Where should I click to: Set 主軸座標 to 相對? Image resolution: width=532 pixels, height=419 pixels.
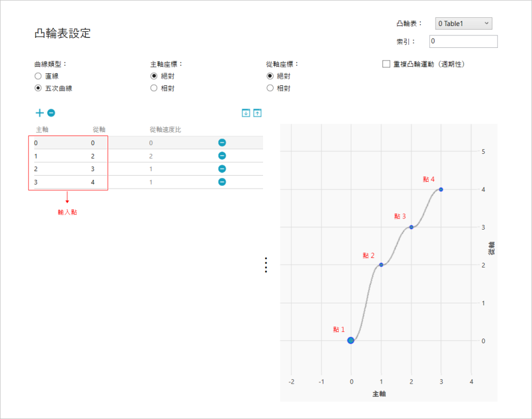154,88
